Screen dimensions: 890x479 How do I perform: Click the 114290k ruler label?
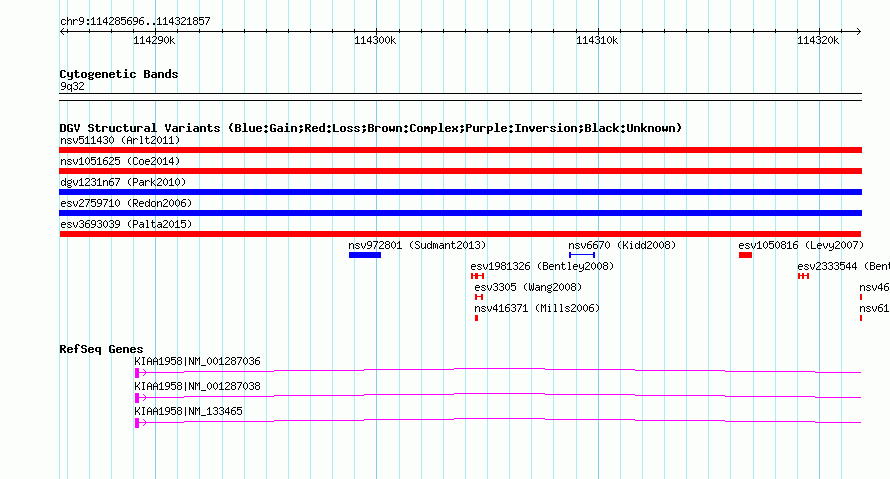coord(154,40)
